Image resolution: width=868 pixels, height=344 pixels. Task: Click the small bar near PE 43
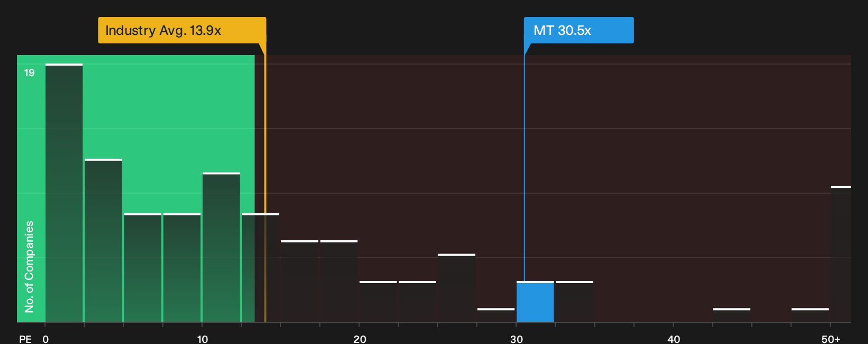(731, 315)
